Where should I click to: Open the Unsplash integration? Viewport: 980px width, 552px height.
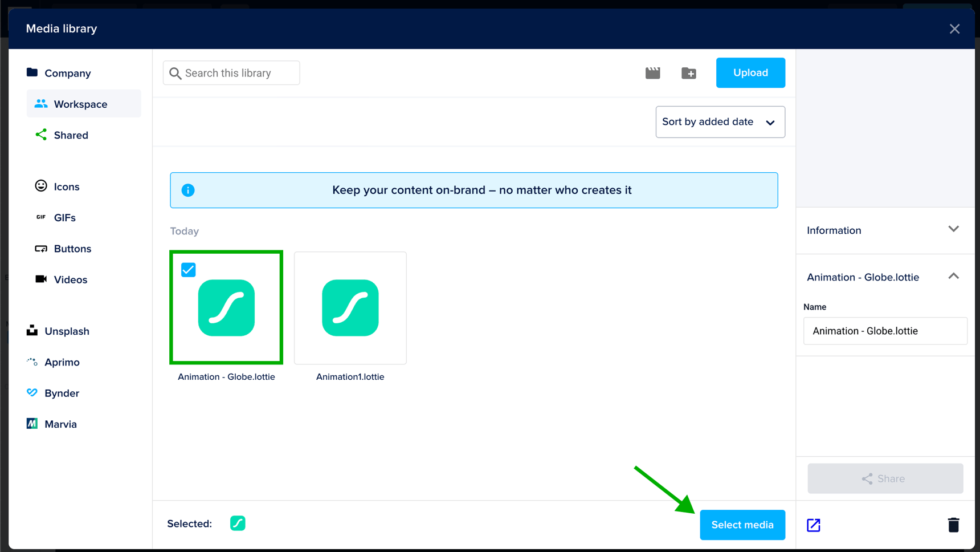coord(66,331)
